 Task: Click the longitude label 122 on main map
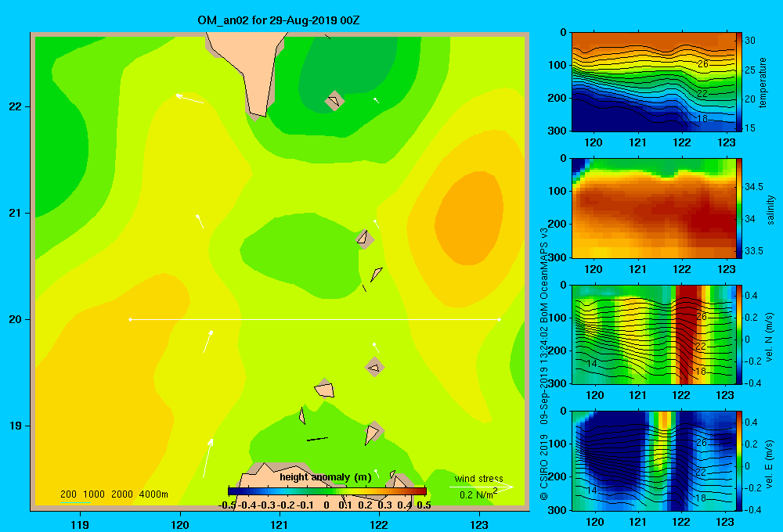(379, 524)
